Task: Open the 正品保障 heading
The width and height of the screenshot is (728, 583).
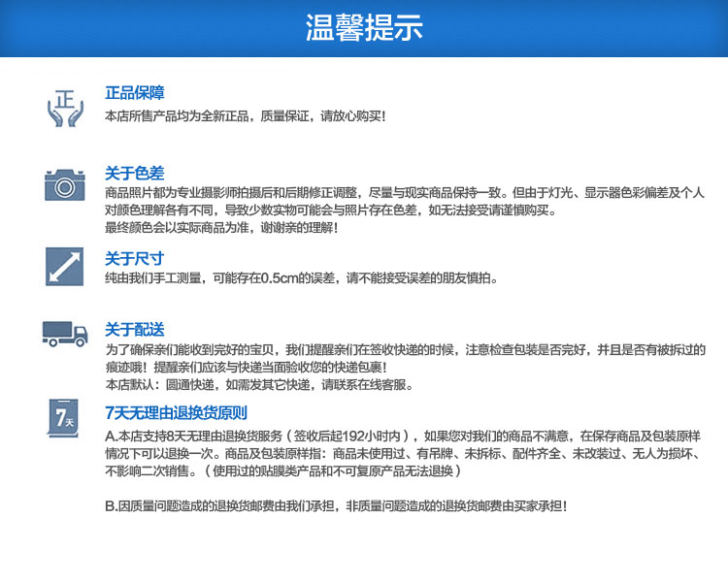Action: coord(135,93)
